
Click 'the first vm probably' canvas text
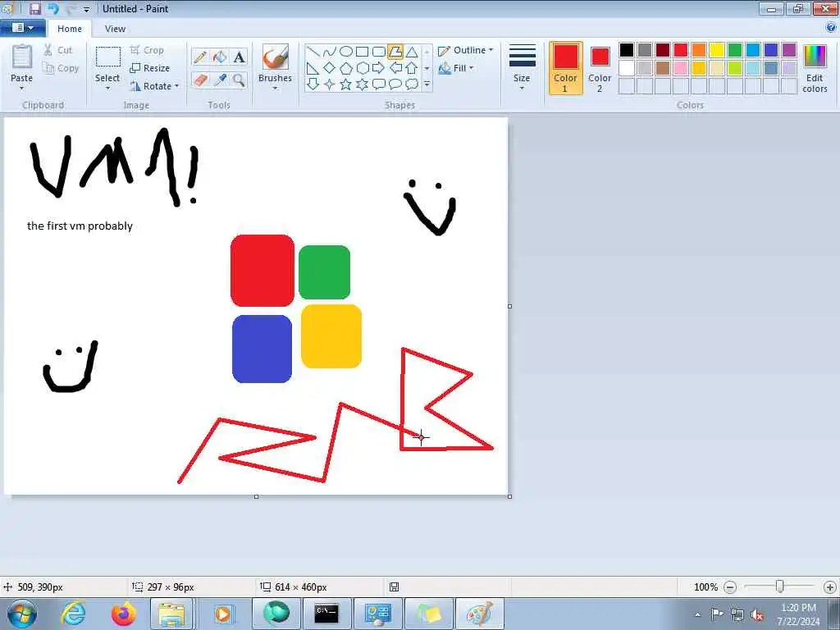(80, 226)
